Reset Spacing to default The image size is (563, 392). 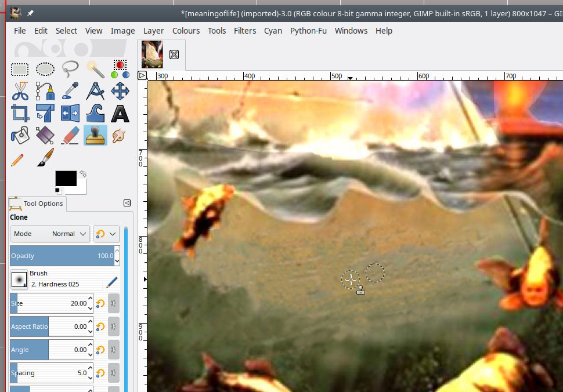[100, 373]
